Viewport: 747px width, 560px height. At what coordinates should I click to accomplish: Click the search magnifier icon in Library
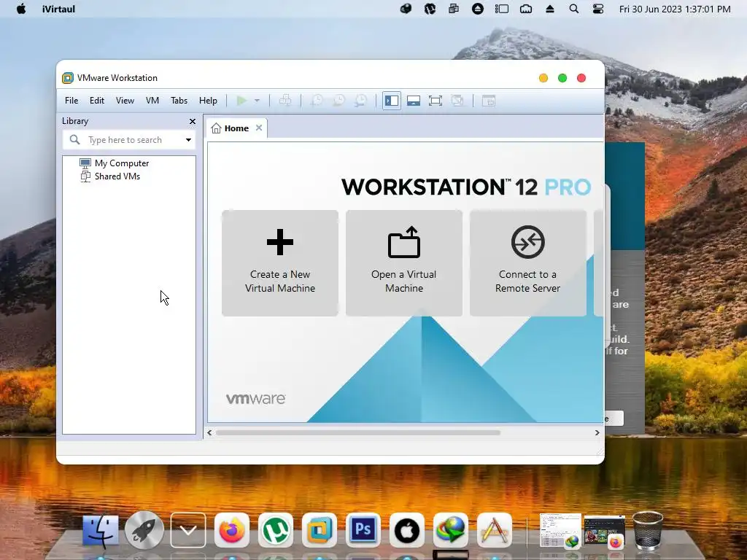tap(75, 139)
